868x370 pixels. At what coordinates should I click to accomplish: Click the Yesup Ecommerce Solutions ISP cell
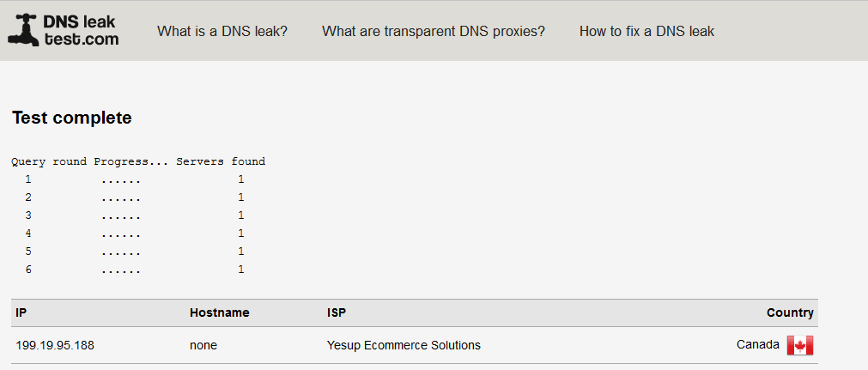[x=404, y=345]
